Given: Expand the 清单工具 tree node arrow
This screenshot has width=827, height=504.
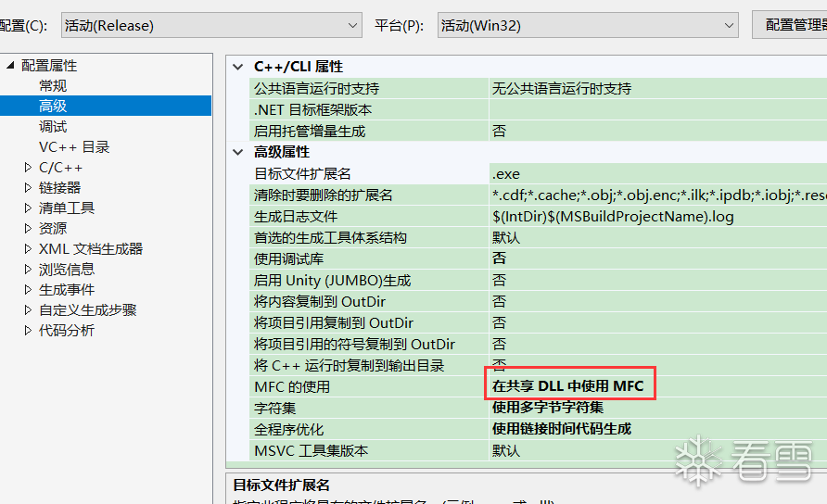Looking at the screenshot, I should point(28,208).
